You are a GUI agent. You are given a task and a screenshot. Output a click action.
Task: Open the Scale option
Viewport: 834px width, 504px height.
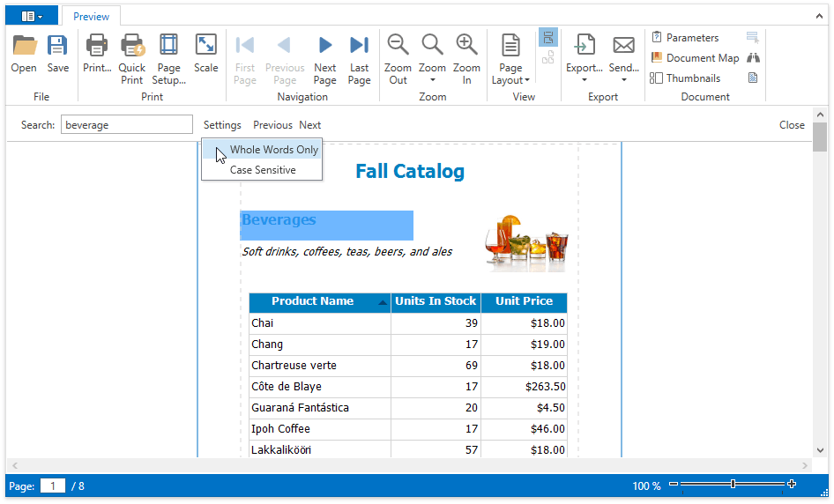pos(205,53)
